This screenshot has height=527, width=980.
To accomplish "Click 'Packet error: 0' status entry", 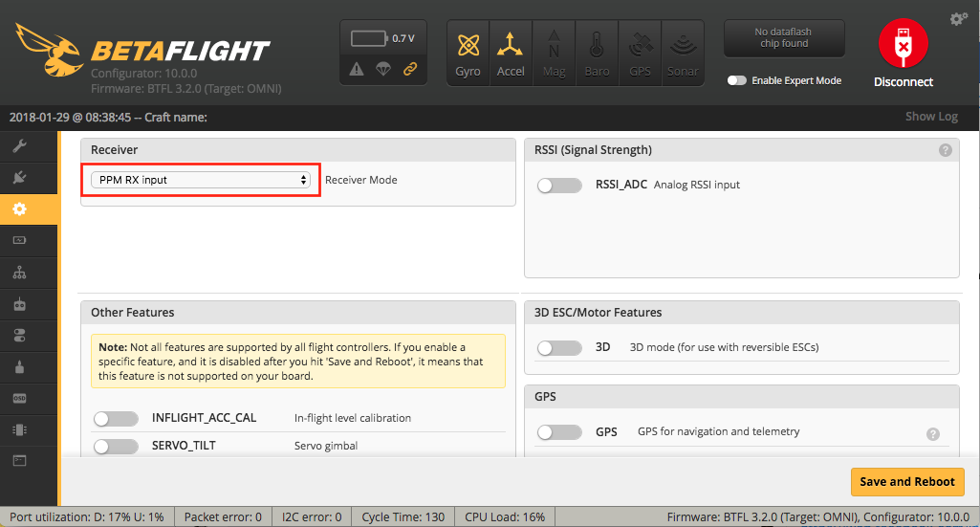I will 223,517.
